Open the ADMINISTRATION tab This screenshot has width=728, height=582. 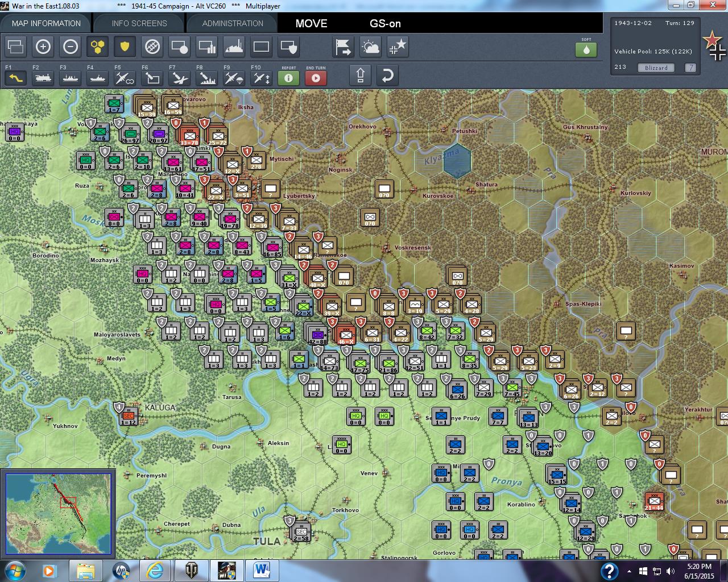233,23
